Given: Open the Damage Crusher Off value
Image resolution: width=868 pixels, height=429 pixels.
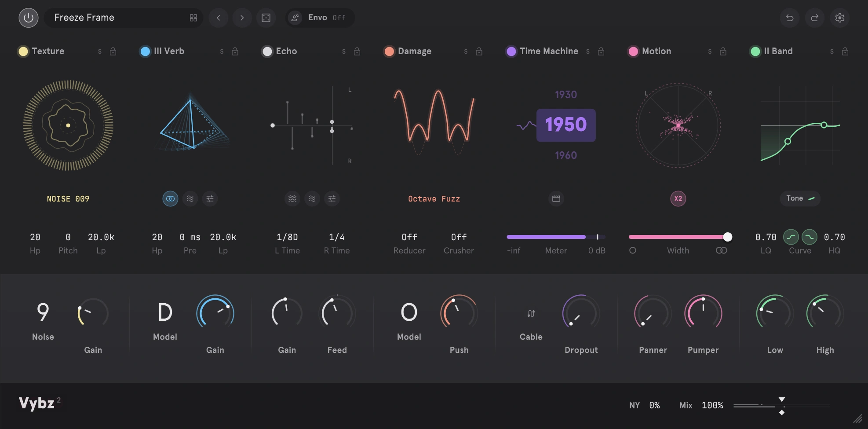Looking at the screenshot, I should 459,237.
